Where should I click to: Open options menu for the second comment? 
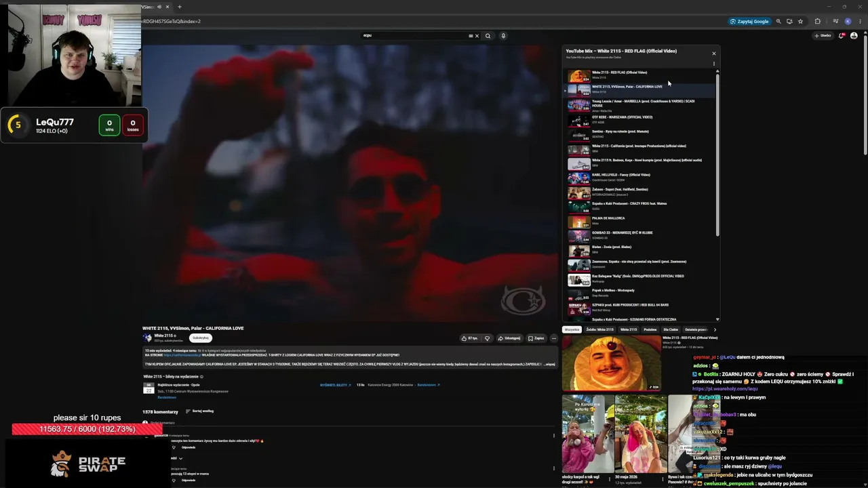(x=554, y=468)
